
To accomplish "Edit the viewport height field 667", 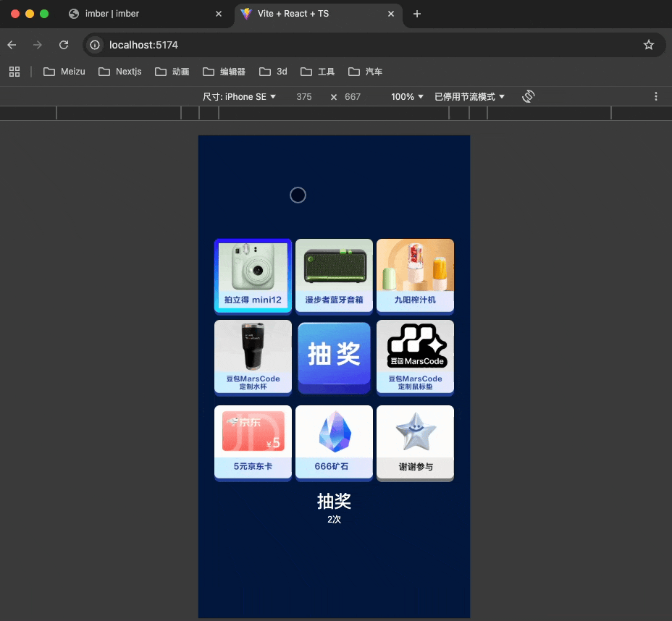I will (x=353, y=97).
